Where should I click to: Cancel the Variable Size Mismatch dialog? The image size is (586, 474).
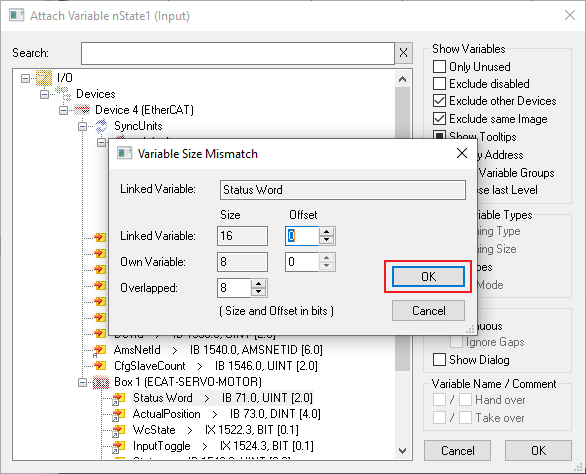(x=428, y=311)
